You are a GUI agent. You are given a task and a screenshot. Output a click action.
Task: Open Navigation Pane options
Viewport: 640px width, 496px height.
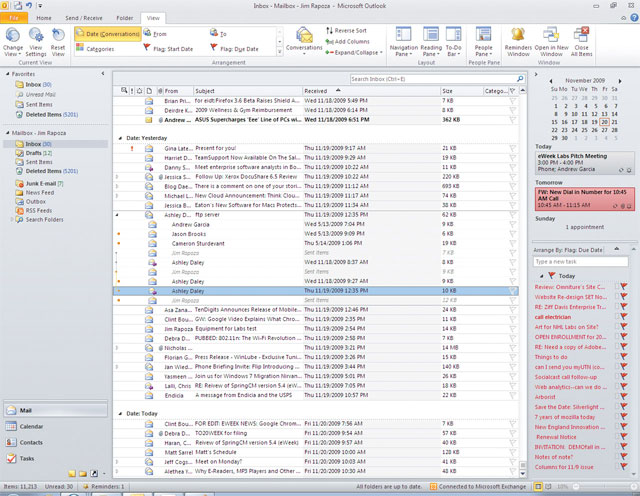point(404,42)
